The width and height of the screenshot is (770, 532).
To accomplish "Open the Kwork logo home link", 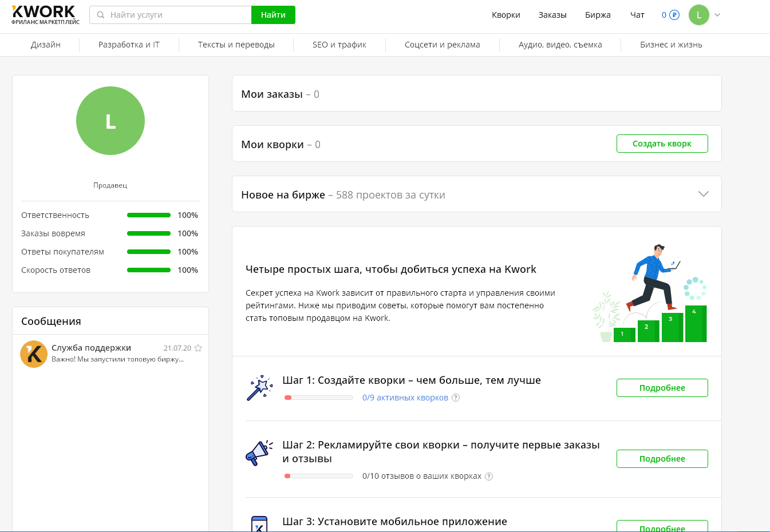I will tap(45, 15).
